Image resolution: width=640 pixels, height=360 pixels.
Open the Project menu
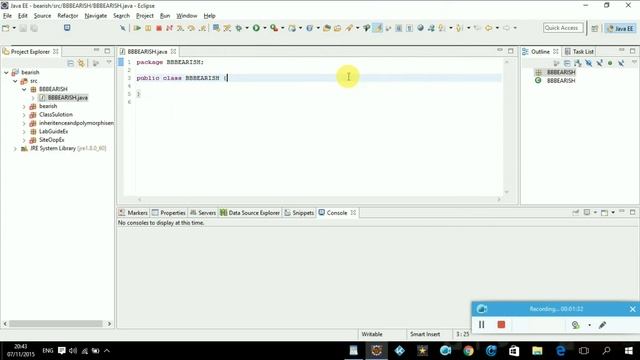[144, 16]
